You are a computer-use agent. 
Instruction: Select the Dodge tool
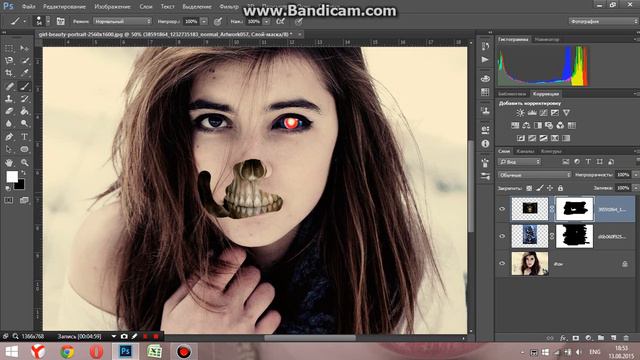24,123
